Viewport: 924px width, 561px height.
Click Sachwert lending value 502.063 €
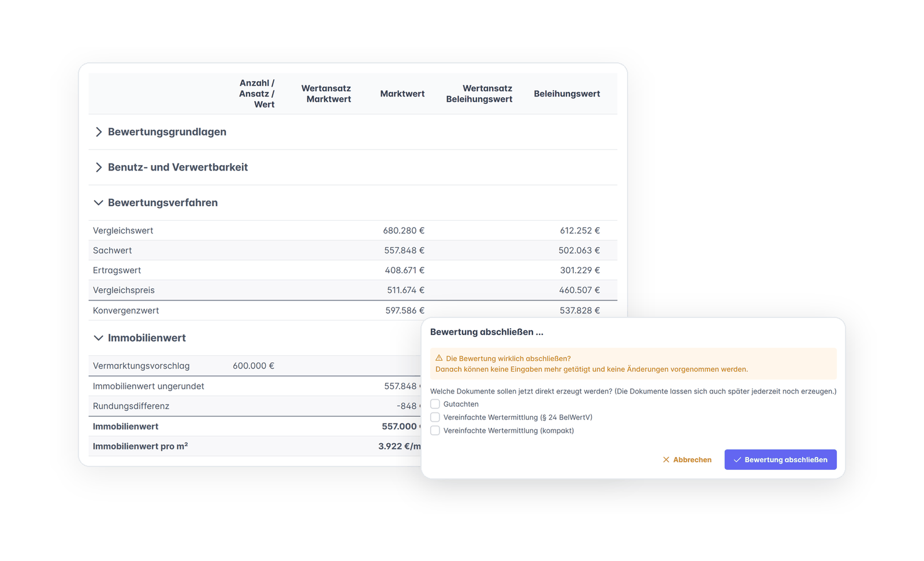tap(579, 250)
